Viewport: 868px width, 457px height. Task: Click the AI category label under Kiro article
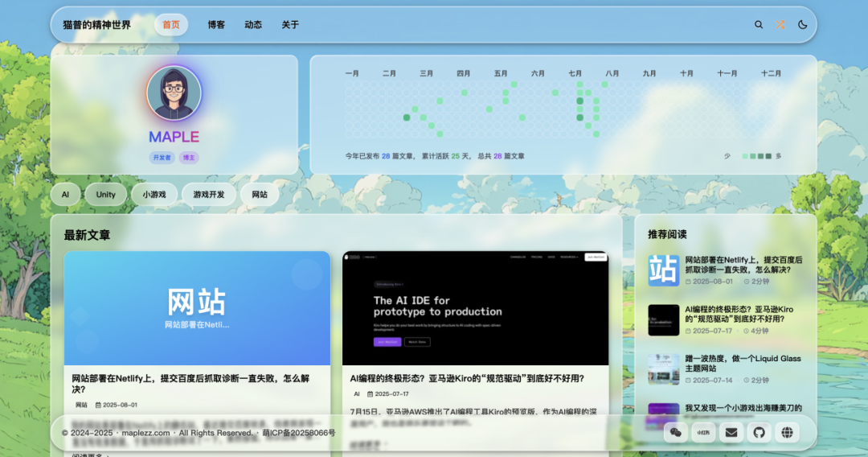[x=357, y=394]
